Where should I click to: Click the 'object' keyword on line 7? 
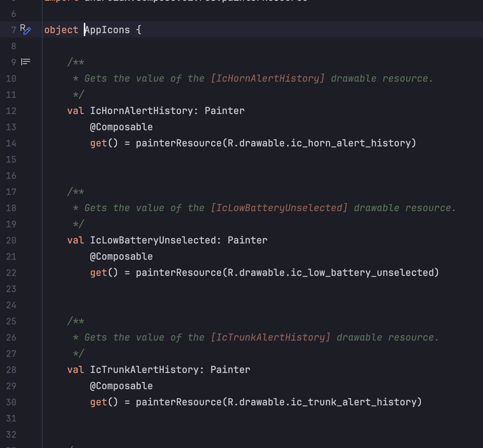(61, 30)
